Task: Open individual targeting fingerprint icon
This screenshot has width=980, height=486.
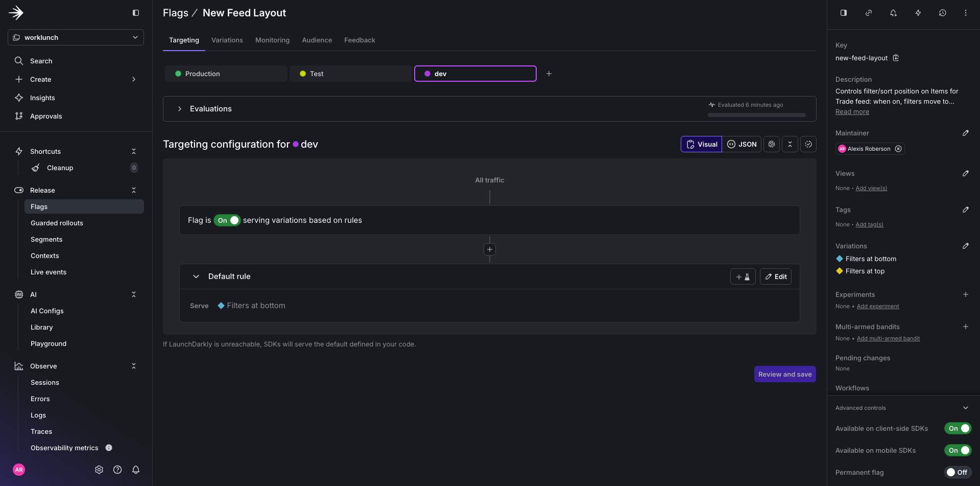Action: click(x=771, y=144)
